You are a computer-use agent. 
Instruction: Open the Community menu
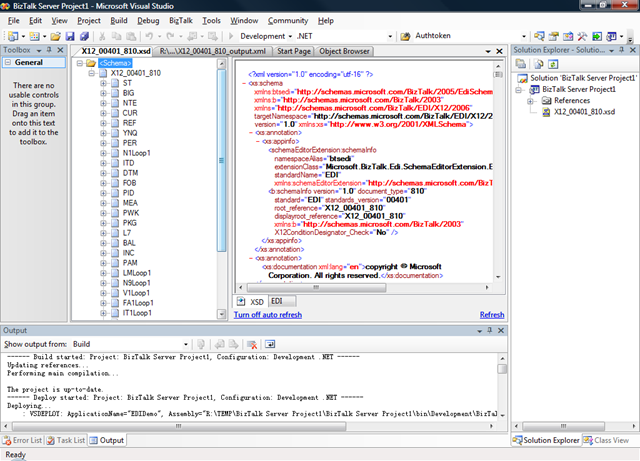coord(288,20)
